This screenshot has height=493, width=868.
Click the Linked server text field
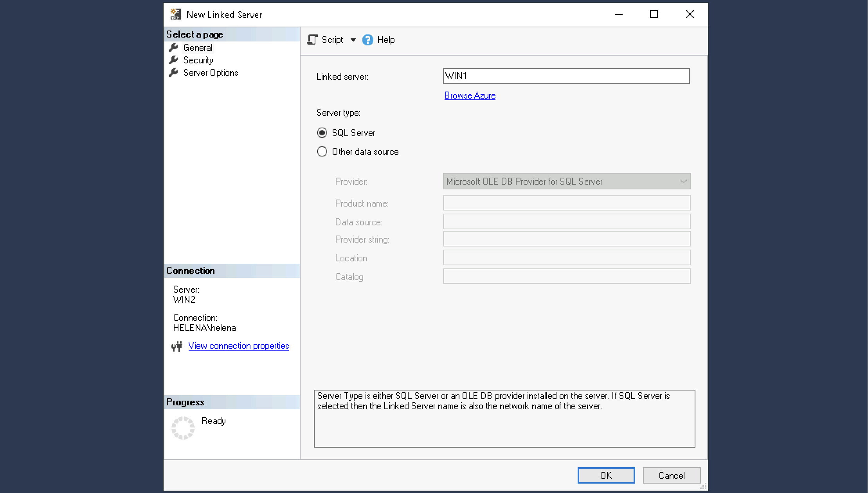tap(566, 76)
